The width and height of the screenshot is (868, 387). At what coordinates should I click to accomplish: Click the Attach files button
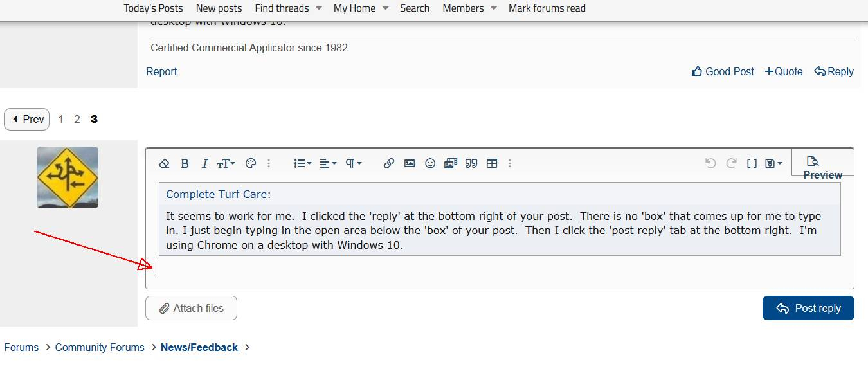coord(191,308)
